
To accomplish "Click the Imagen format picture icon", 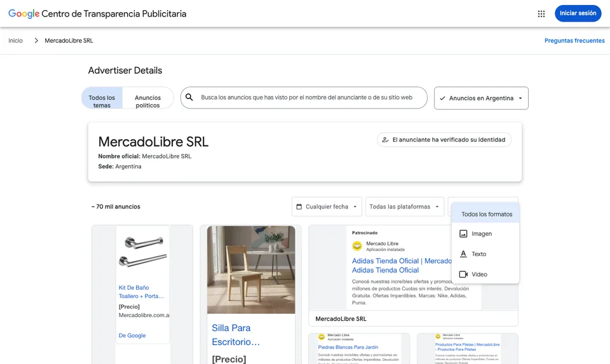I will [463, 234].
